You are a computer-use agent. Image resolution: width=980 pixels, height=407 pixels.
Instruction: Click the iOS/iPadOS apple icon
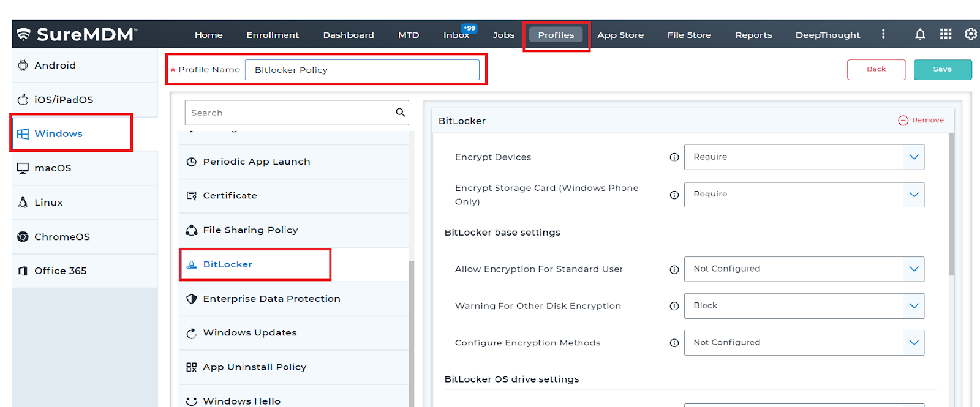23,99
